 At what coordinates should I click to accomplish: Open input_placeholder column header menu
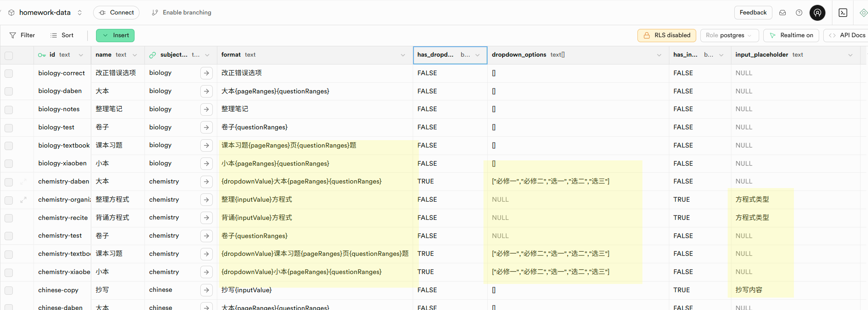pos(850,55)
